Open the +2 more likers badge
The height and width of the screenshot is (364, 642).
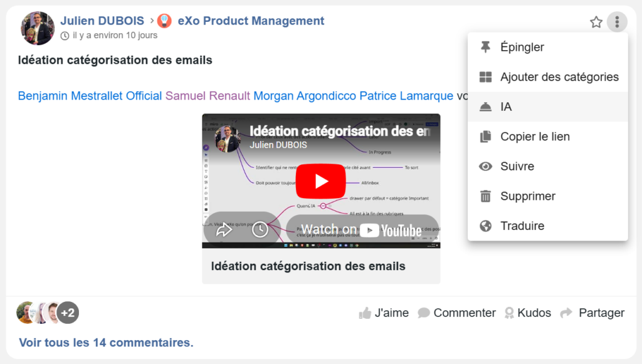click(x=68, y=313)
